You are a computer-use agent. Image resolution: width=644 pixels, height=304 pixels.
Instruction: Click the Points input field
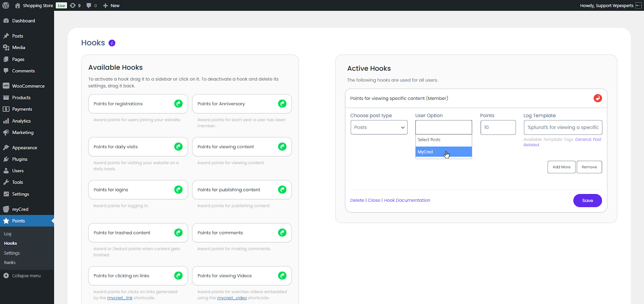pyautogui.click(x=498, y=128)
